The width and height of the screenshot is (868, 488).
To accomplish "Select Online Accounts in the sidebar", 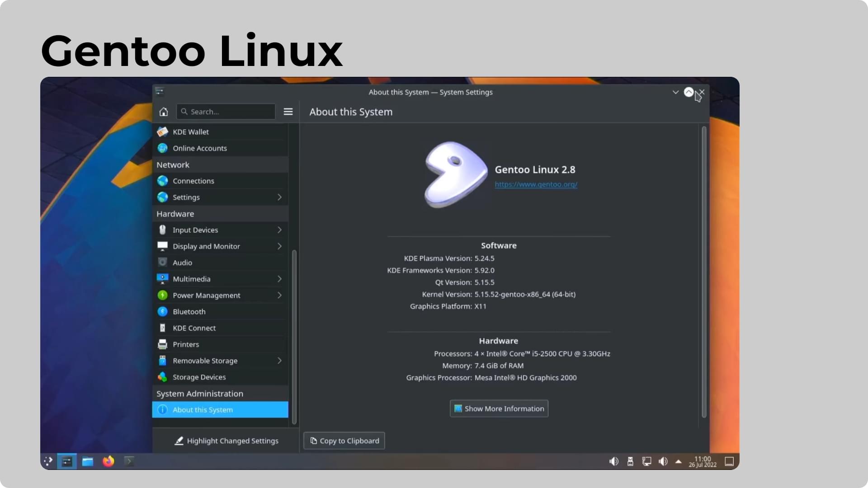I will 220,148.
